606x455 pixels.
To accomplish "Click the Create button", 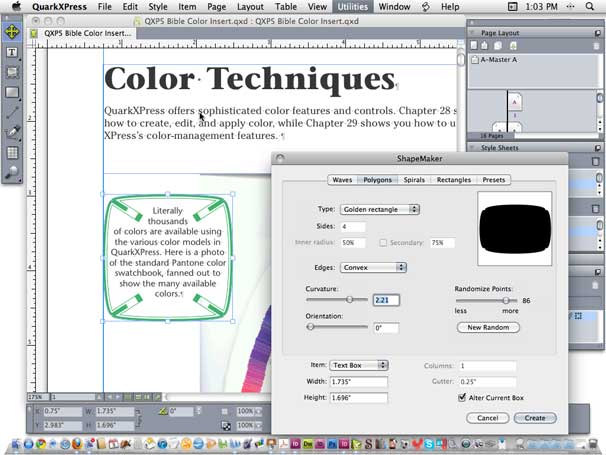I will click(x=535, y=418).
